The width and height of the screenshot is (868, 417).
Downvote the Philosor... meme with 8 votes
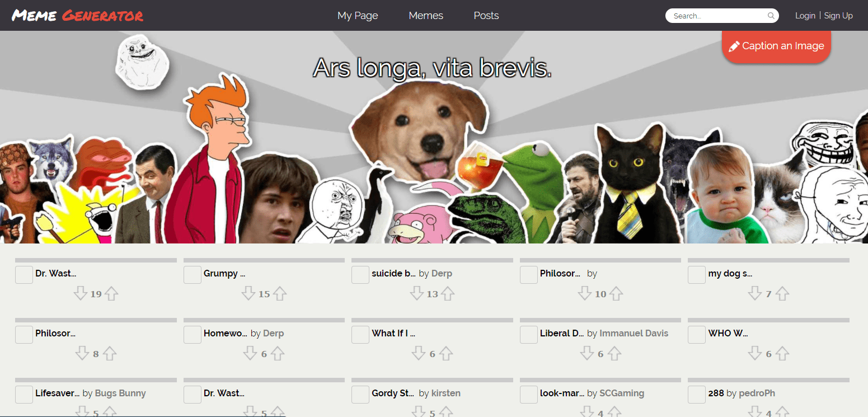82,353
